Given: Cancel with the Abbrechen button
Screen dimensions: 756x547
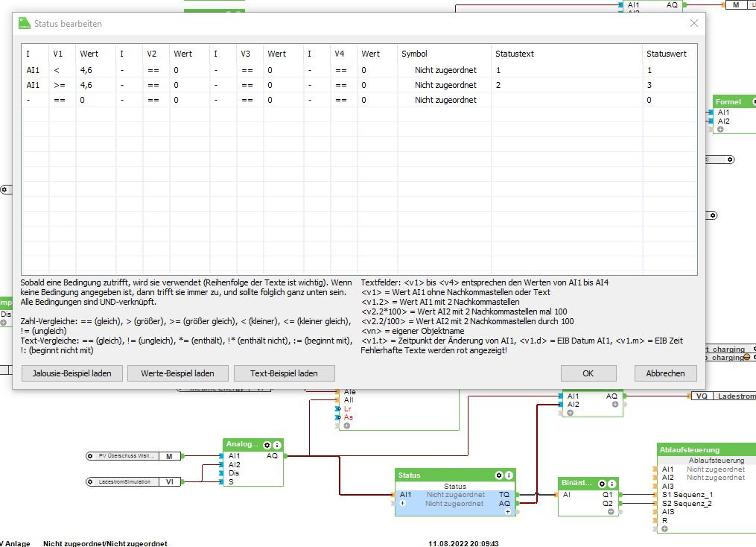Looking at the screenshot, I should (x=665, y=373).
